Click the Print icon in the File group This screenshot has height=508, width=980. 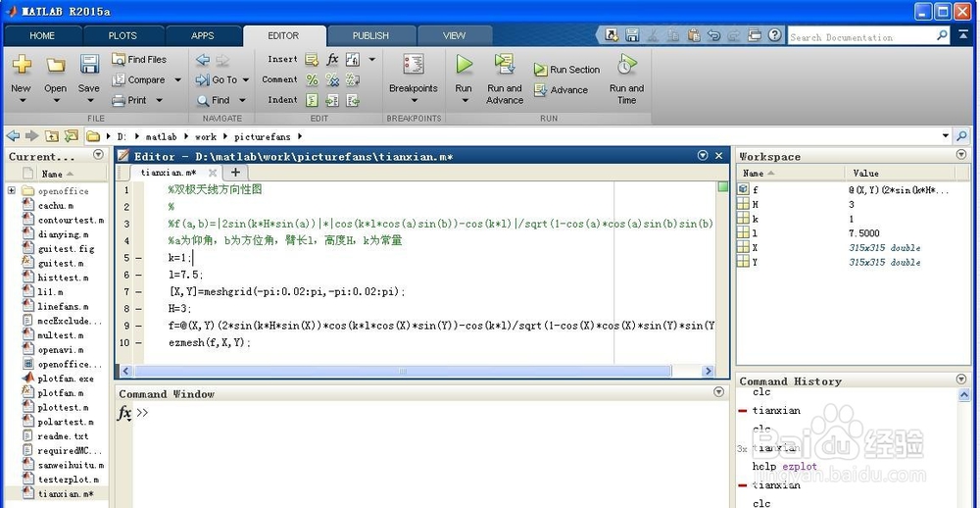coord(119,100)
